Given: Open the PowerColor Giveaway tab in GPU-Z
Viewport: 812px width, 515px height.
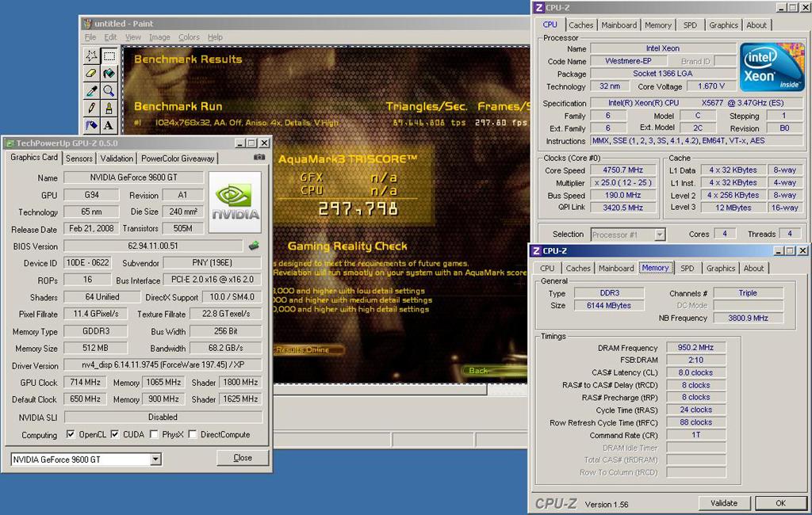Looking at the screenshot, I should [178, 158].
